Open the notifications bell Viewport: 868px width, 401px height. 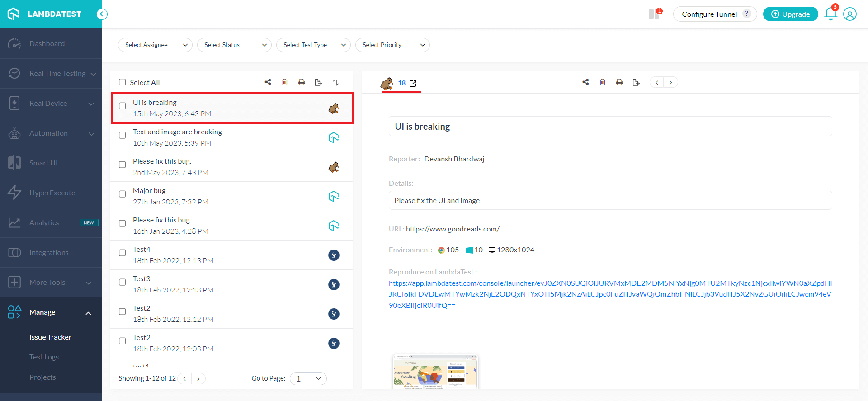830,14
